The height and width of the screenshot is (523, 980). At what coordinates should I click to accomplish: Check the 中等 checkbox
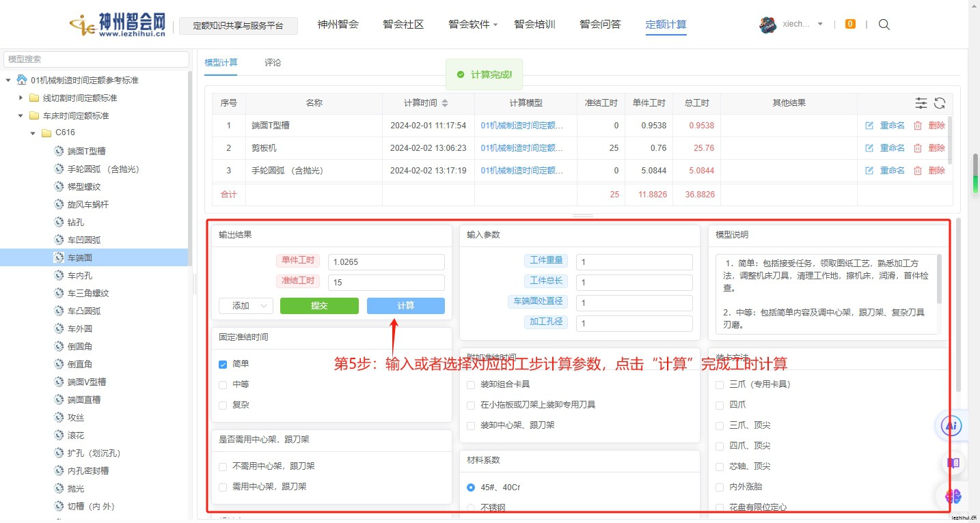(x=223, y=385)
